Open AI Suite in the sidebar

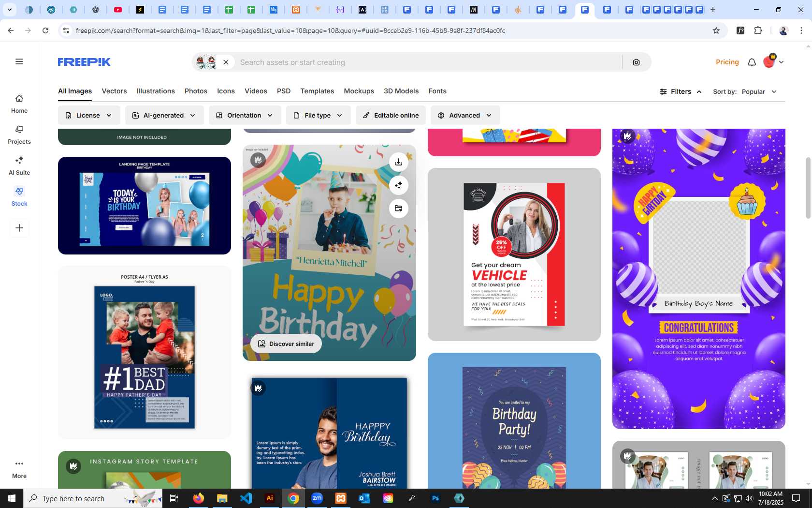coord(19,166)
